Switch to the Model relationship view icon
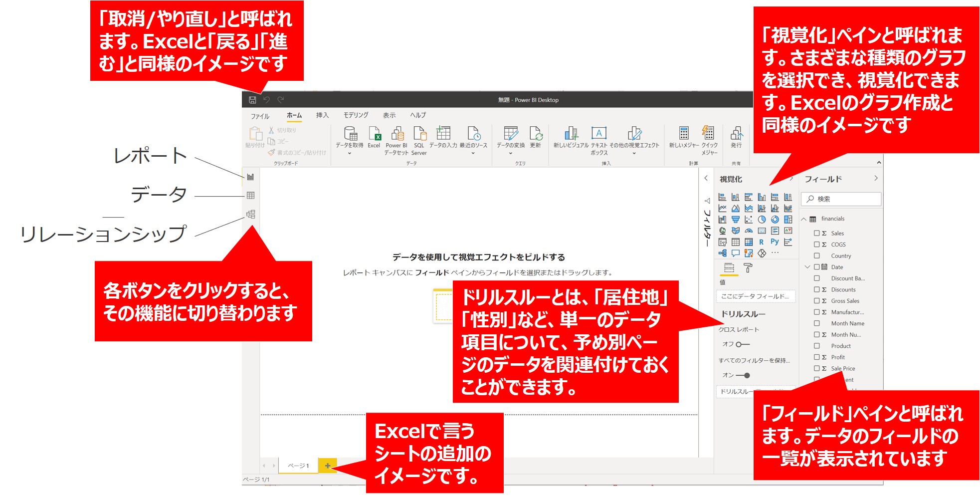The height and width of the screenshot is (498, 980). [250, 214]
